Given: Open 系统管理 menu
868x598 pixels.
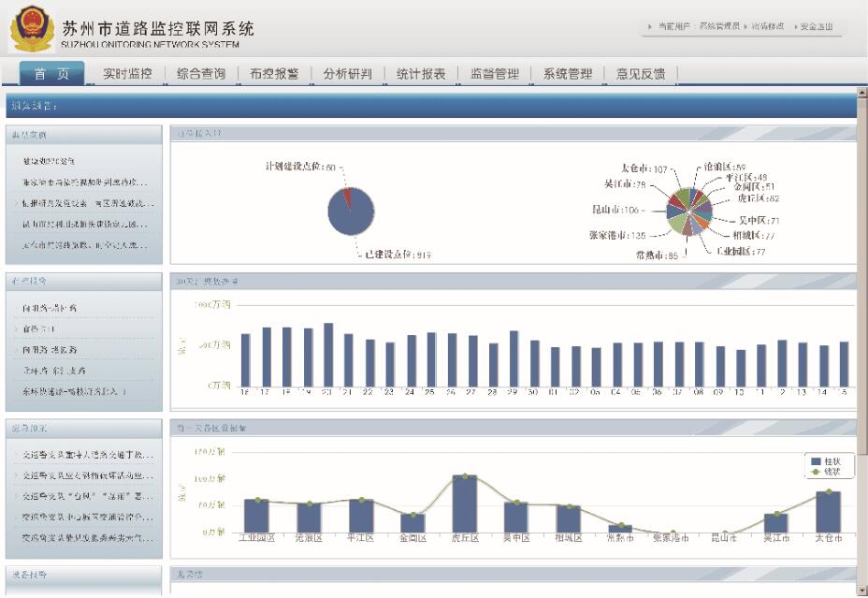Looking at the screenshot, I should click(x=568, y=74).
